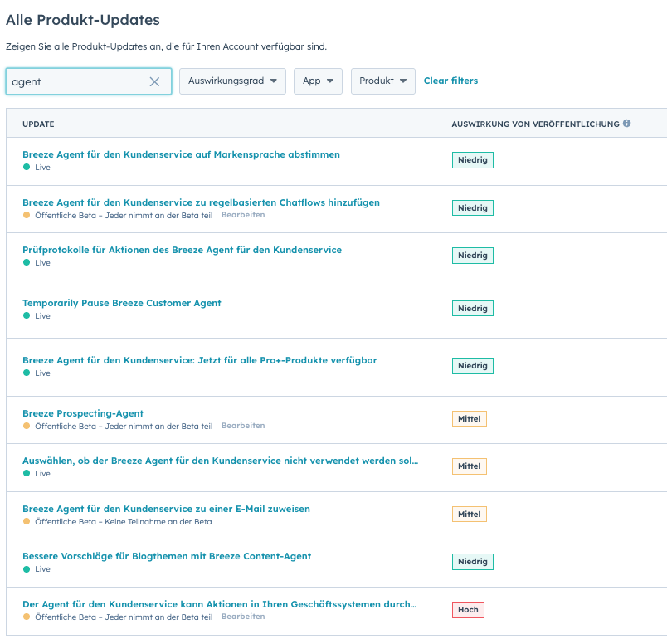Image resolution: width=667 pixels, height=644 pixels.
Task: Click 'Live' status under Blogthemen update
Action: pos(42,569)
